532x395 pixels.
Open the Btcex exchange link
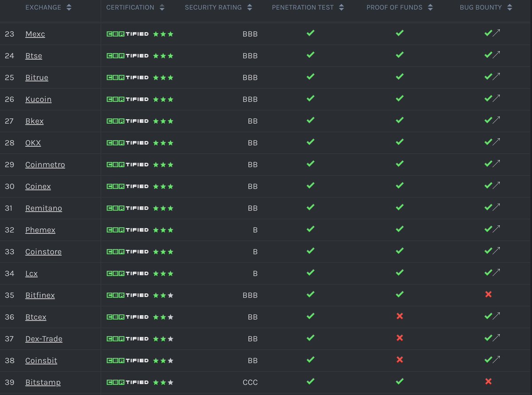(x=36, y=317)
